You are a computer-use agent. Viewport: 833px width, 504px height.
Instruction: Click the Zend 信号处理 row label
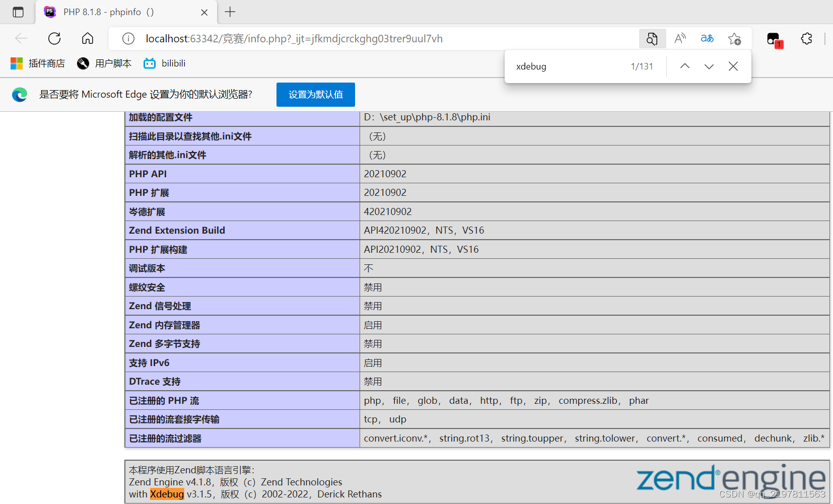[160, 306]
